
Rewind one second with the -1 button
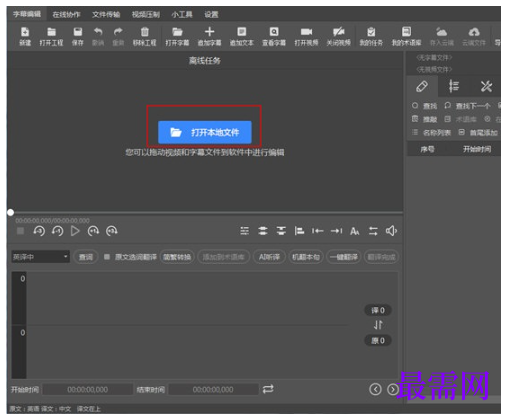(x=57, y=231)
